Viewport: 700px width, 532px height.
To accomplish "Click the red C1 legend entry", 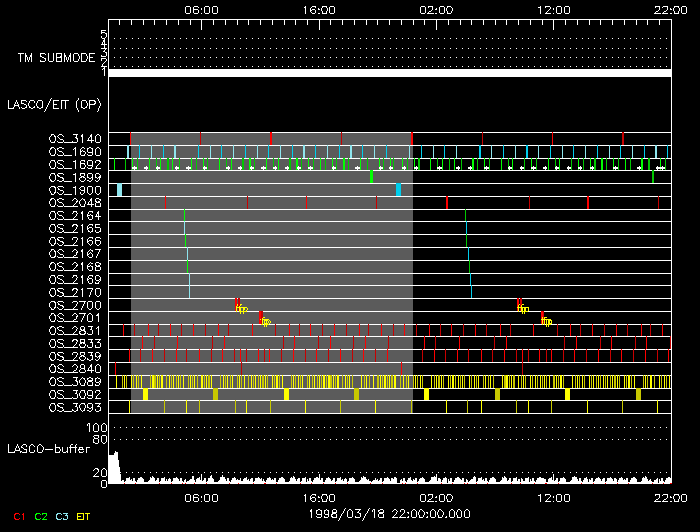I will pyautogui.click(x=16, y=514).
